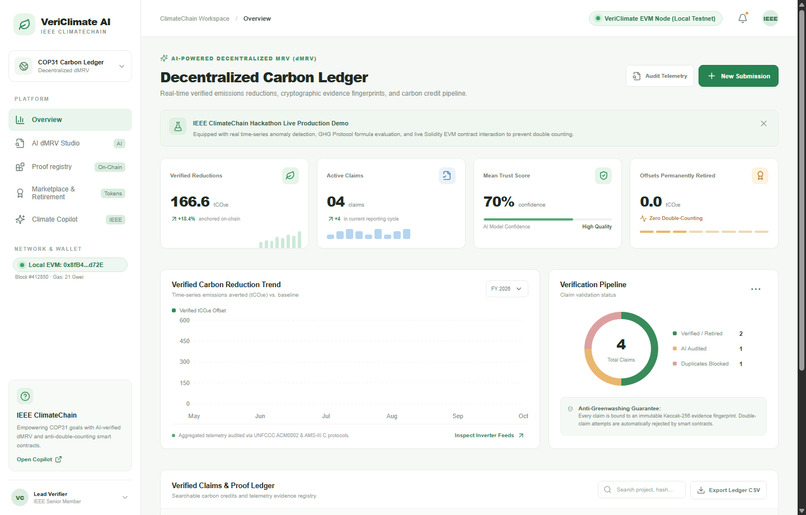This screenshot has height=515, width=806.
Task: Click the shield icon in Anti-Greenwashing Guarantee
Action: [570, 409]
